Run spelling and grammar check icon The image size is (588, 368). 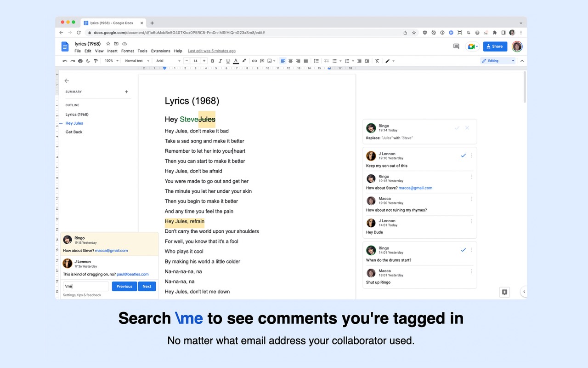pos(88,61)
